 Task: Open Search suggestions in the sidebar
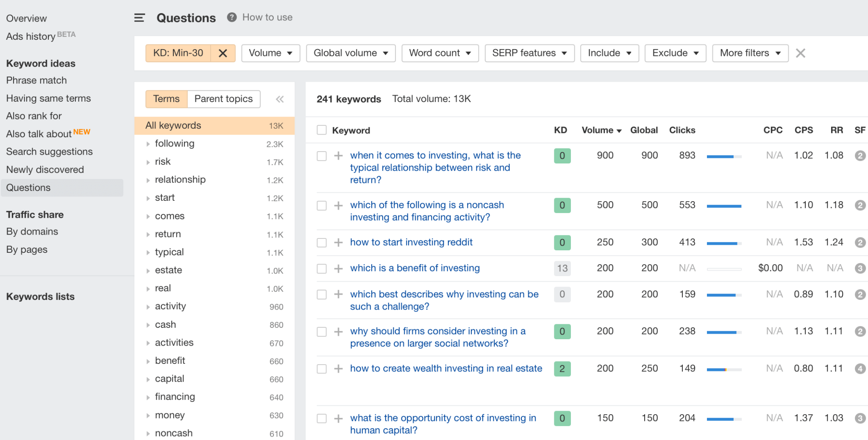[49, 152]
